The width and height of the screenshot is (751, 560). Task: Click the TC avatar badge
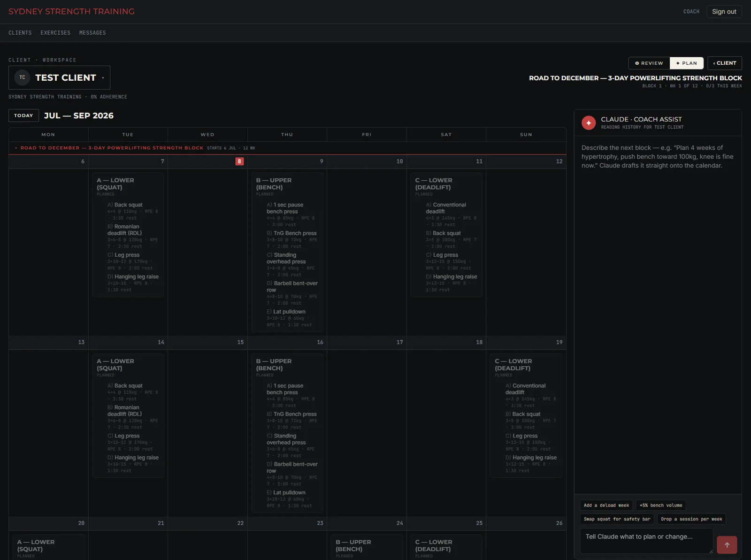coord(22,77)
